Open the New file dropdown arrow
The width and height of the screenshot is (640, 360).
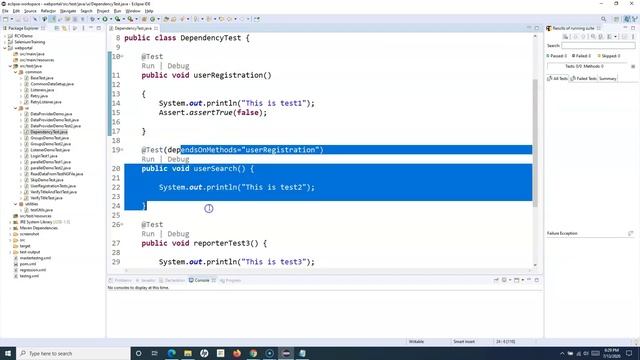[x=12, y=19]
